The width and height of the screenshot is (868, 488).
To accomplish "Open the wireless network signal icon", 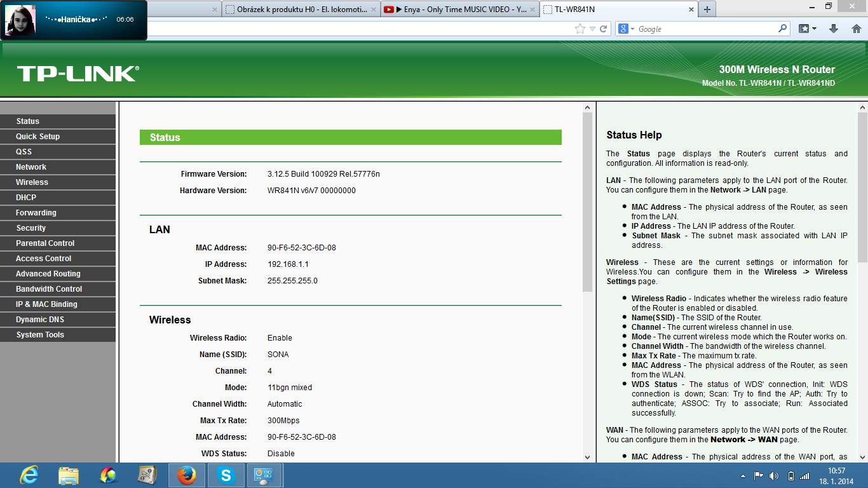I will coord(805,476).
